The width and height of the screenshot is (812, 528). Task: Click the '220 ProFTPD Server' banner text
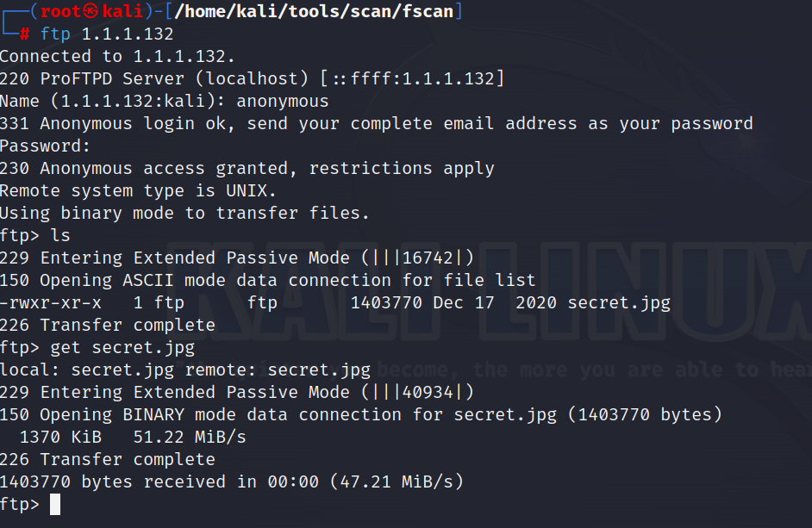[x=91, y=78]
